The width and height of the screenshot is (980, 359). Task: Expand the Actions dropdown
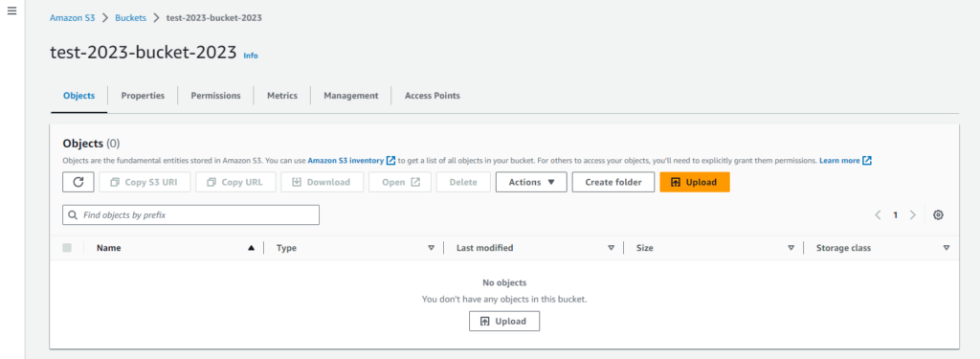pos(531,182)
